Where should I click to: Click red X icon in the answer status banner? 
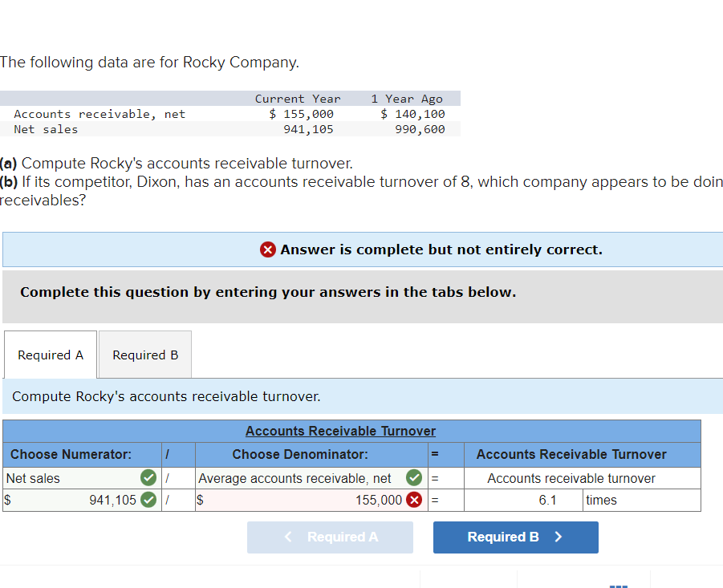(x=266, y=249)
